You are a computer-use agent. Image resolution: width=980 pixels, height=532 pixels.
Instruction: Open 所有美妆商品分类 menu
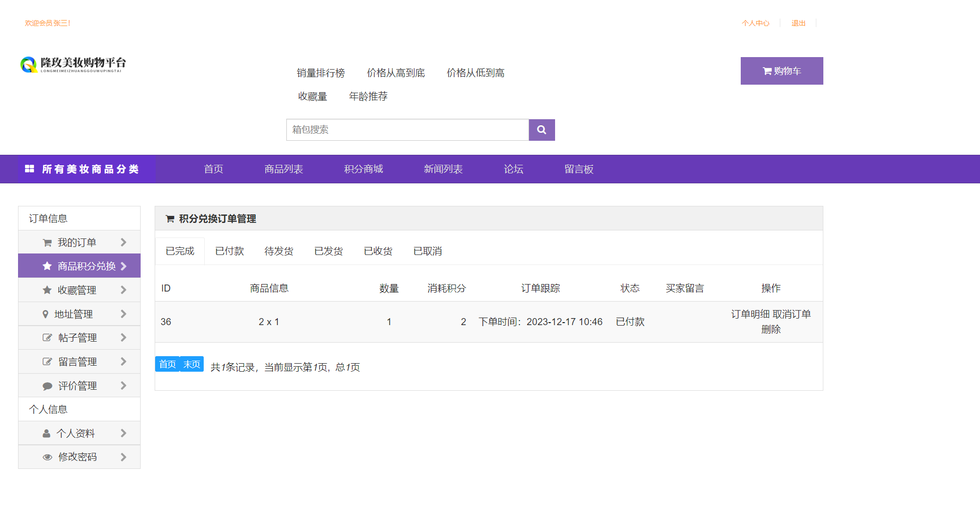(87, 169)
